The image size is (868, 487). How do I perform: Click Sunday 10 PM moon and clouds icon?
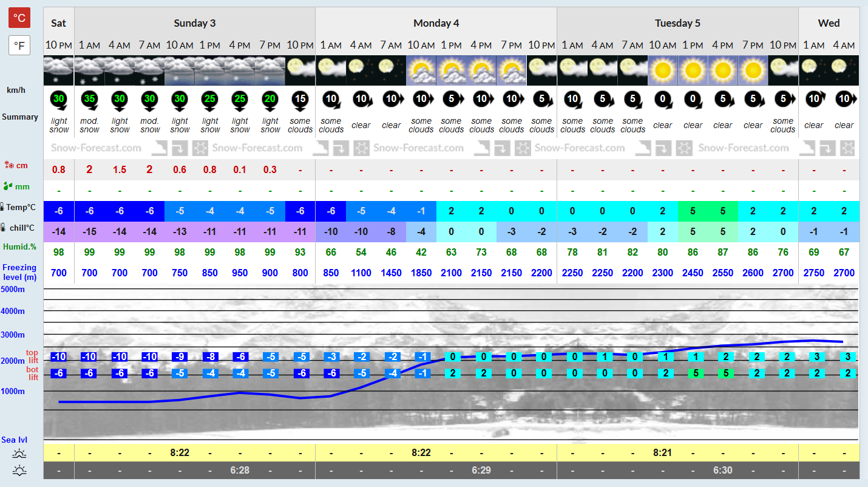300,70
